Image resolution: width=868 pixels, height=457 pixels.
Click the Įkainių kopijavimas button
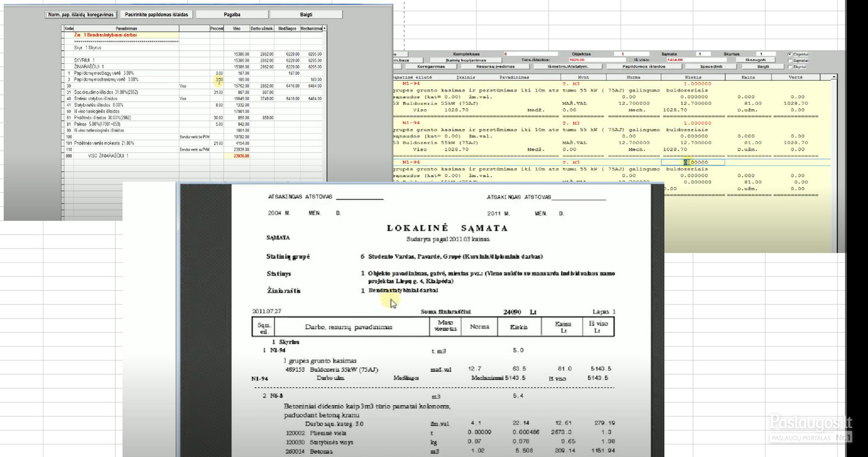(465, 60)
